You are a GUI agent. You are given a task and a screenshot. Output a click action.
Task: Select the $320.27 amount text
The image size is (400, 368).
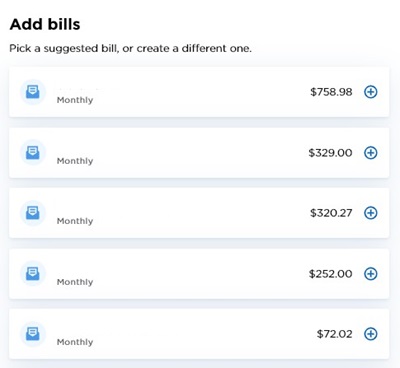click(x=331, y=213)
